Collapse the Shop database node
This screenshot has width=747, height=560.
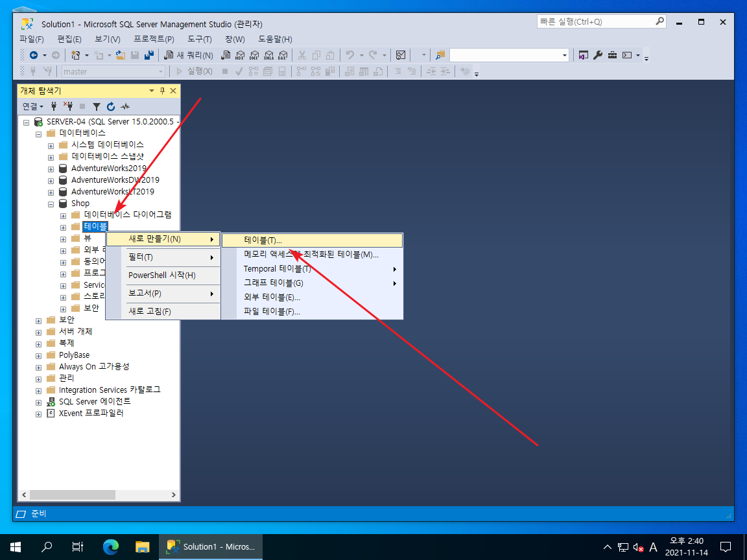tap(51, 204)
